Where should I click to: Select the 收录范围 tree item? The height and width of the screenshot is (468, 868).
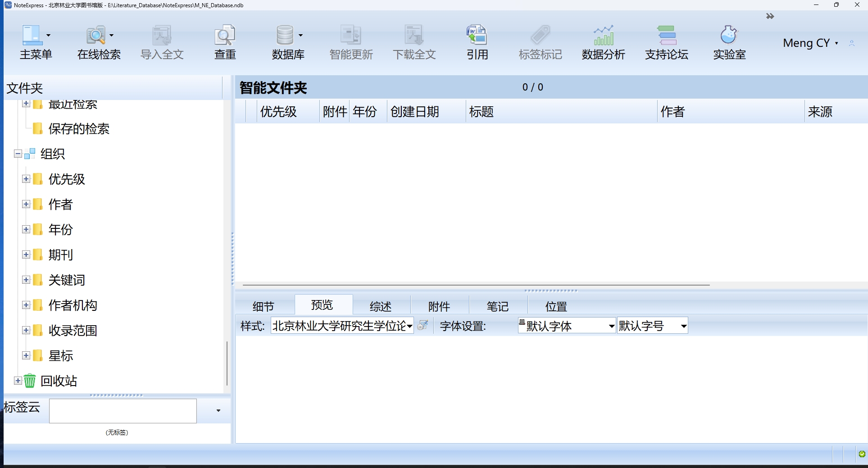pyautogui.click(x=73, y=330)
